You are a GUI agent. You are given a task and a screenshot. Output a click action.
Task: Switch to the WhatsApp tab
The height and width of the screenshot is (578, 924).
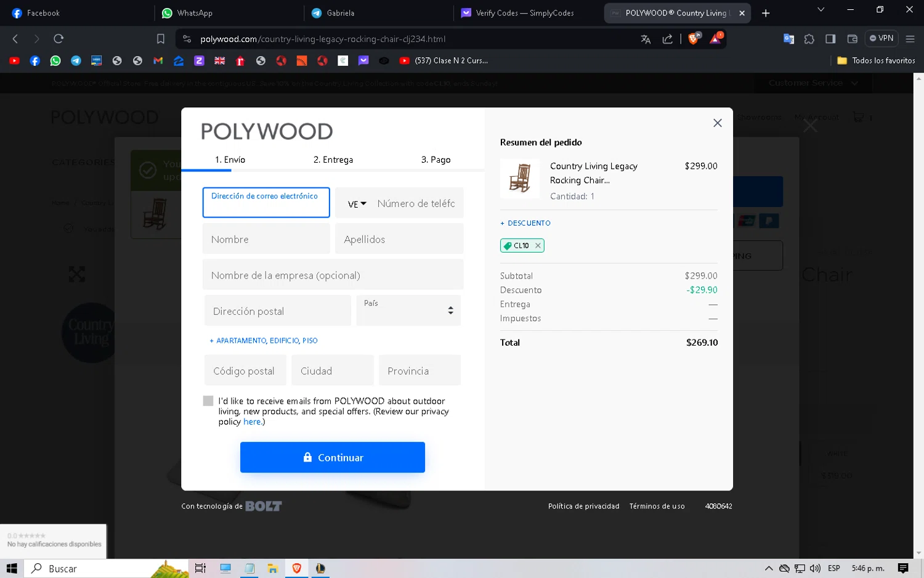coord(227,13)
